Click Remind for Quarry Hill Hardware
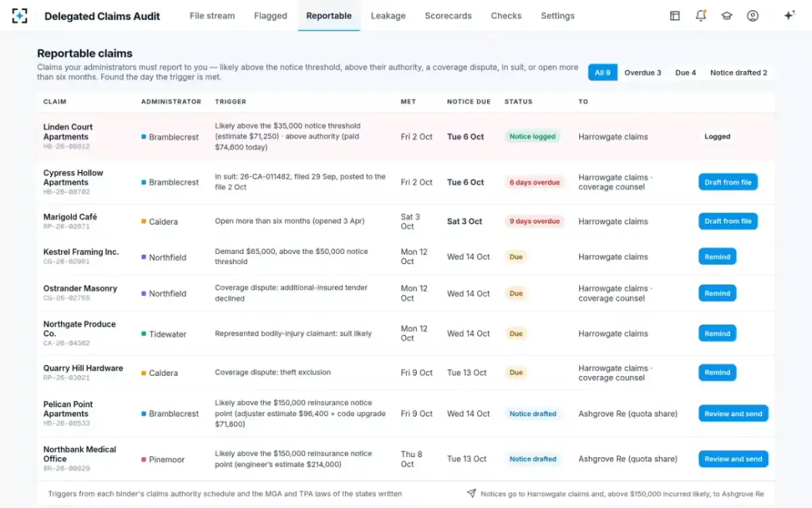Image resolution: width=812 pixels, height=508 pixels. [717, 373]
